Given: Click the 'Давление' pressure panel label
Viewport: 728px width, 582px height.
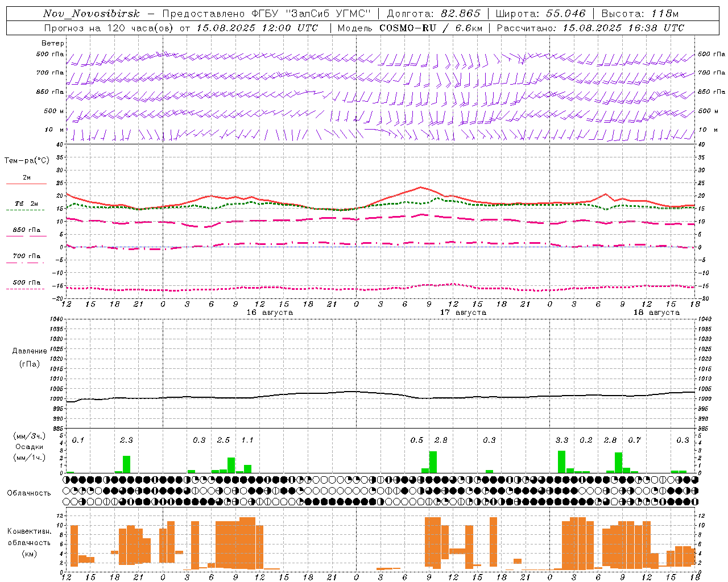Looking at the screenshot, I should click(x=29, y=351).
